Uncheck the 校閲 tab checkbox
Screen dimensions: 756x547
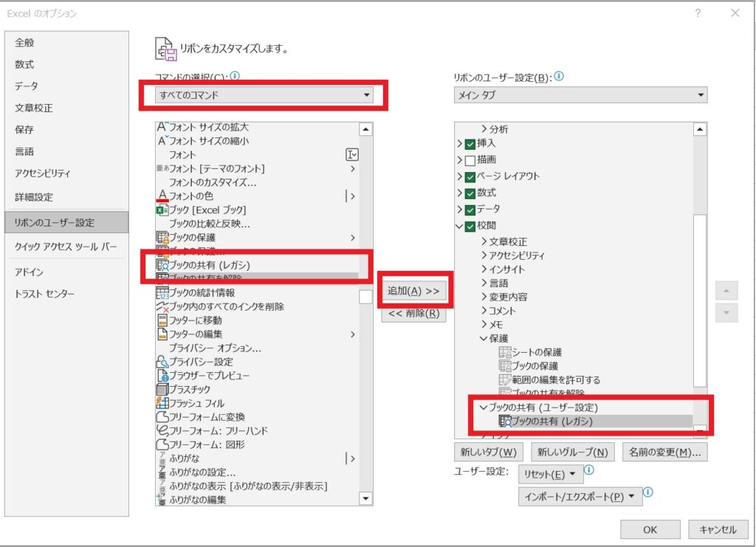coord(470,227)
